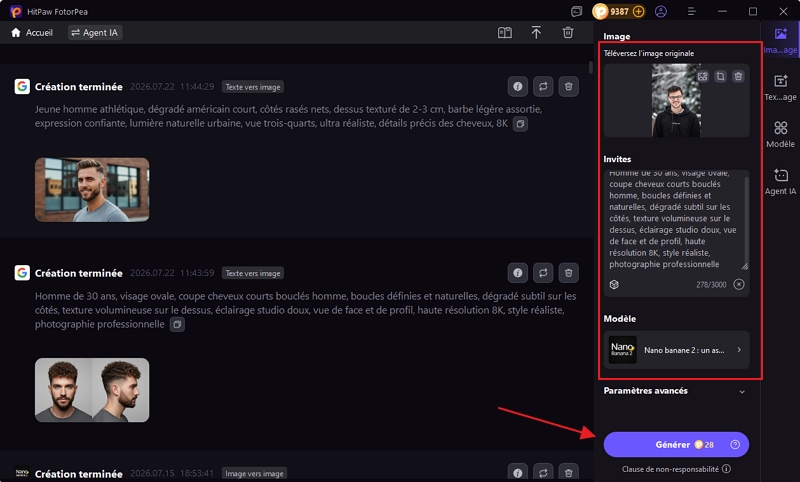The height and width of the screenshot is (482, 800).
Task: Click the chat history vertical scrollbar
Action: tap(591, 67)
